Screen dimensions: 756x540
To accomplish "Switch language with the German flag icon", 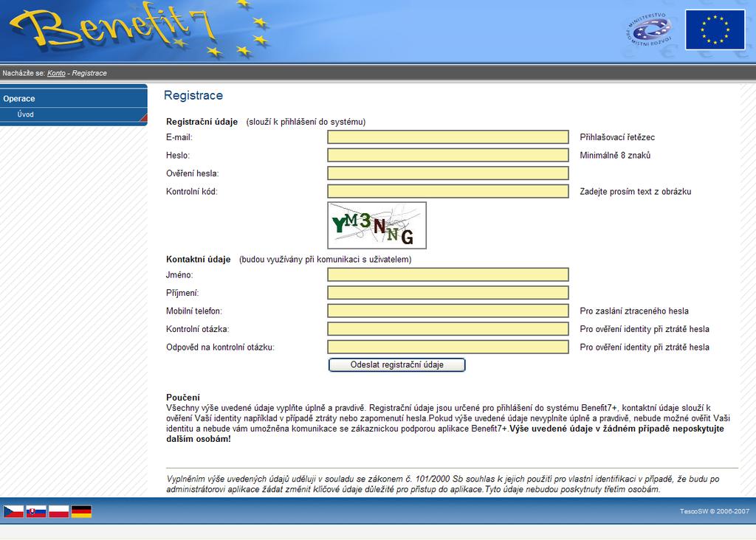I will click(x=81, y=511).
